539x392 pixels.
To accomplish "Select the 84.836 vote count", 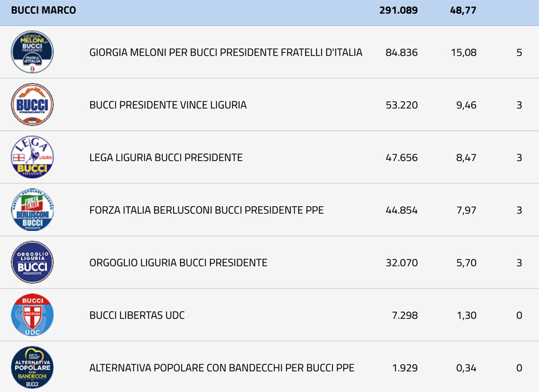I will pyautogui.click(x=401, y=52).
